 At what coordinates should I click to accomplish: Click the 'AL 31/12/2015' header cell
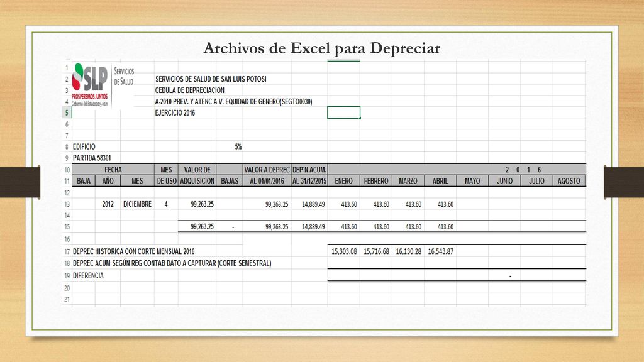(x=309, y=180)
